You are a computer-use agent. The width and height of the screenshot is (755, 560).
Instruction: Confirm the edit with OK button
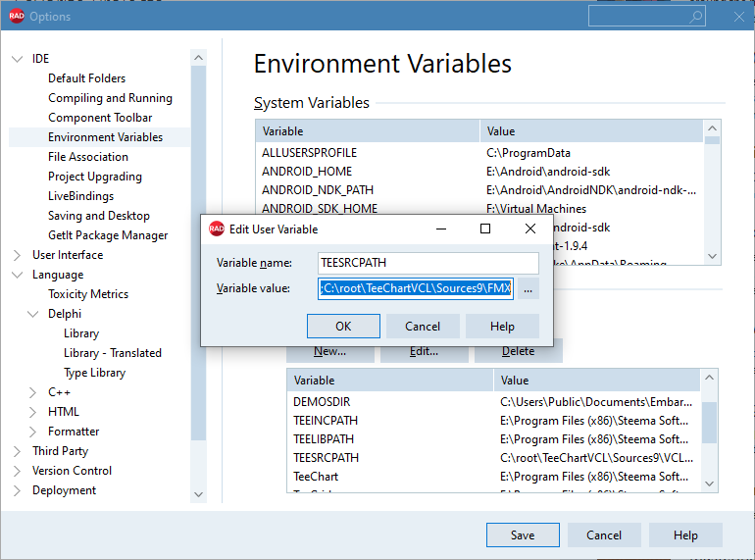[x=343, y=327]
